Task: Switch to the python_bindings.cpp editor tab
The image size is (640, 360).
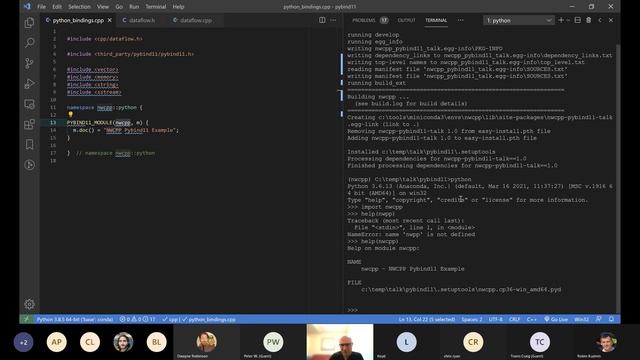Action: 78,20
